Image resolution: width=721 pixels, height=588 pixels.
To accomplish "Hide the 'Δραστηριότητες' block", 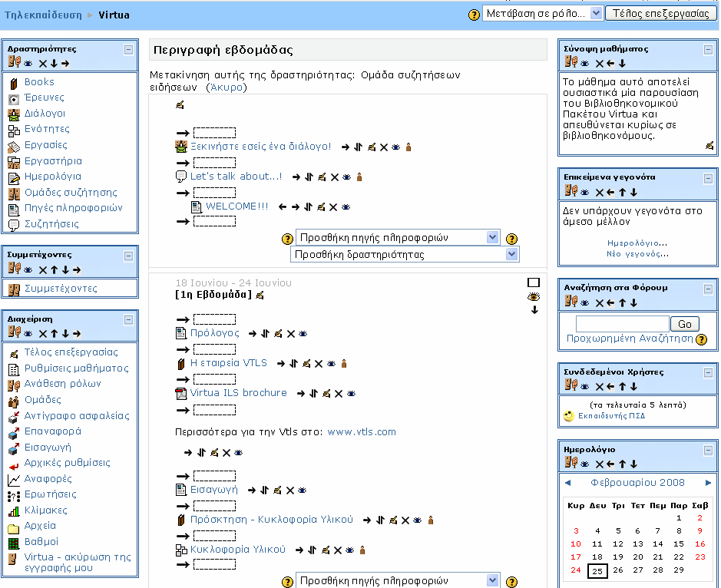I will [28, 64].
